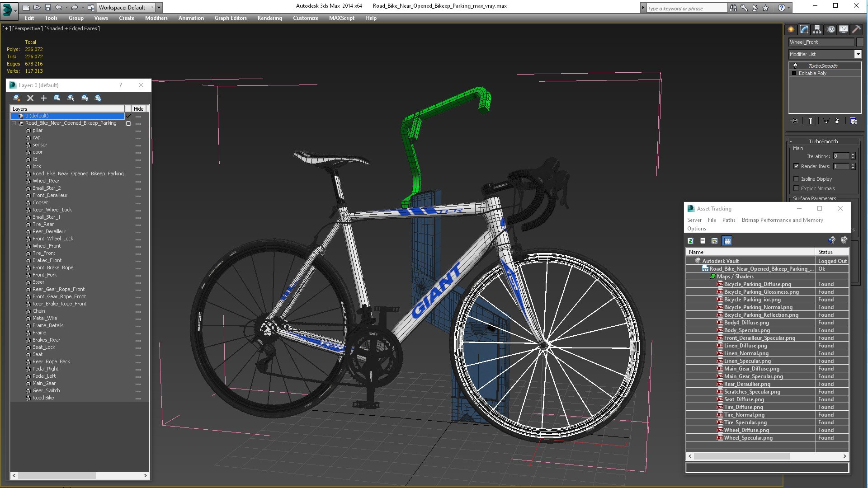Image resolution: width=868 pixels, height=488 pixels.
Task: Click the Project Folder icon in quick access toolbar
Action: pyautogui.click(x=91, y=8)
